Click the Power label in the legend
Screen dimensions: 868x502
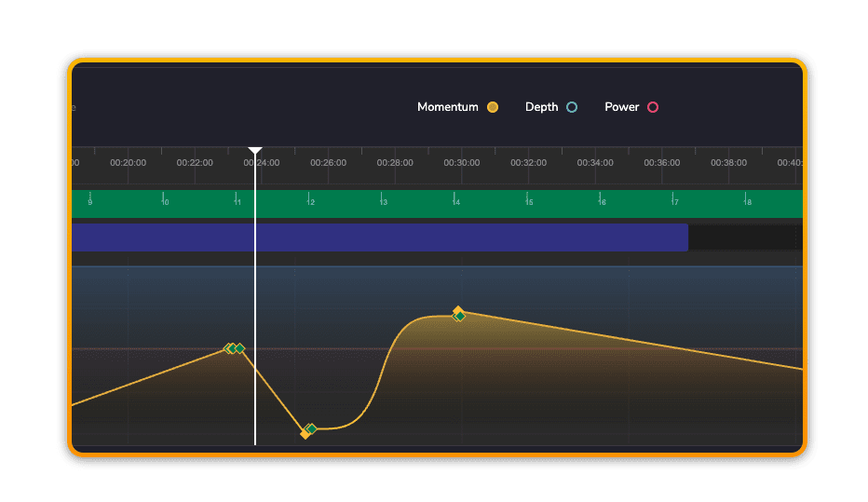coord(621,107)
